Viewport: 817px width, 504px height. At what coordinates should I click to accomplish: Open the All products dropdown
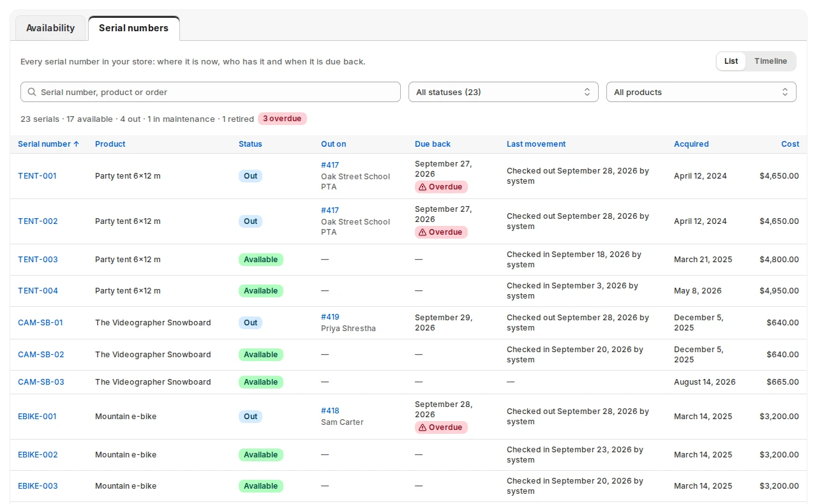click(701, 92)
